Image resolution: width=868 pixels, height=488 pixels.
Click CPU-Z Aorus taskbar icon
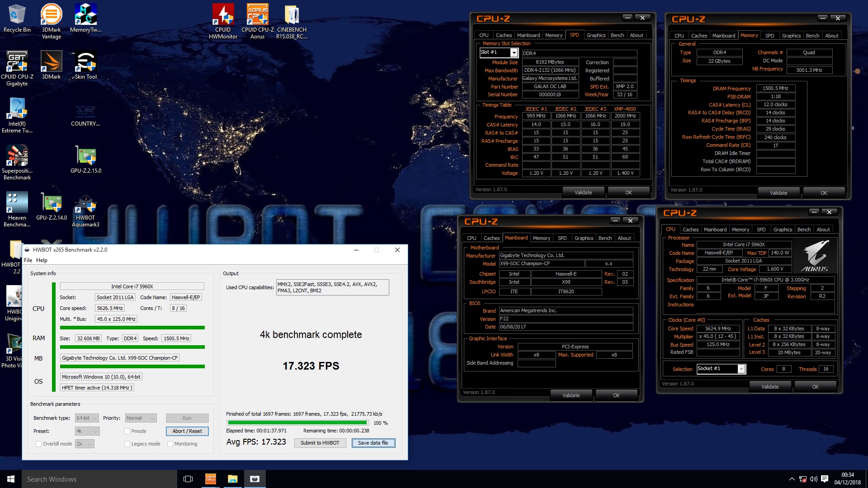pos(211,479)
